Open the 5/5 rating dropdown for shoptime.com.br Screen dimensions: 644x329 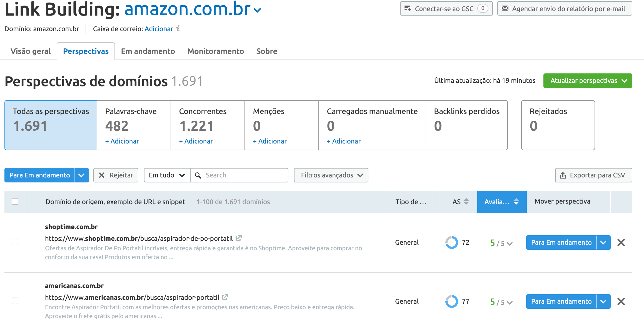coord(501,243)
